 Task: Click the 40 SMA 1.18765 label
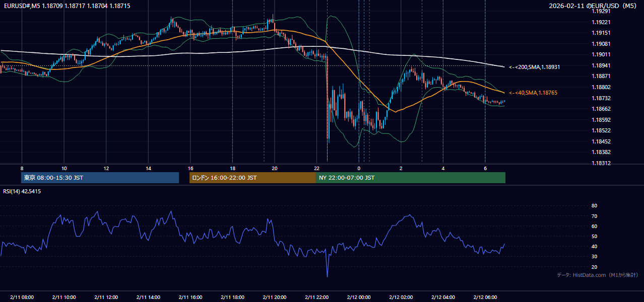[533, 93]
